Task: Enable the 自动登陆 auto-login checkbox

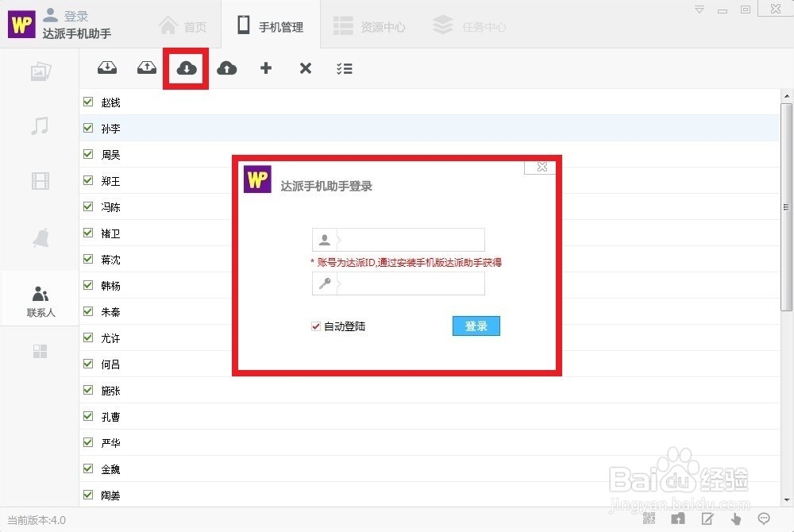Action: coord(315,326)
